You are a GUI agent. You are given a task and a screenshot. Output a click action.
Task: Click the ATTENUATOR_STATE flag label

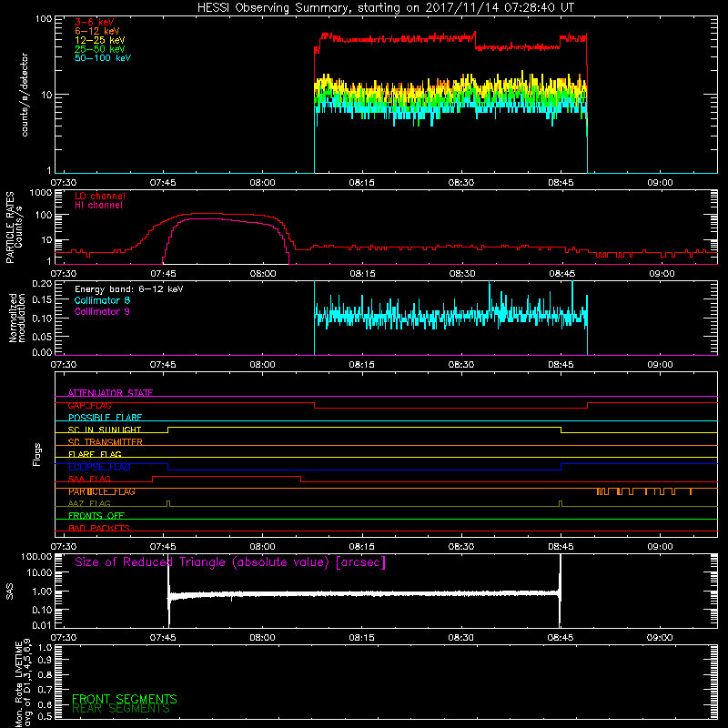point(110,393)
